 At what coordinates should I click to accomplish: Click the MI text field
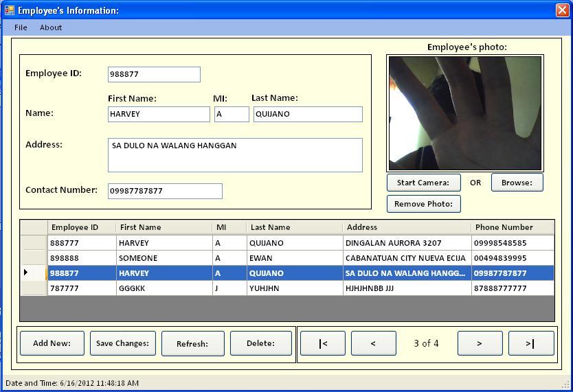(x=232, y=114)
